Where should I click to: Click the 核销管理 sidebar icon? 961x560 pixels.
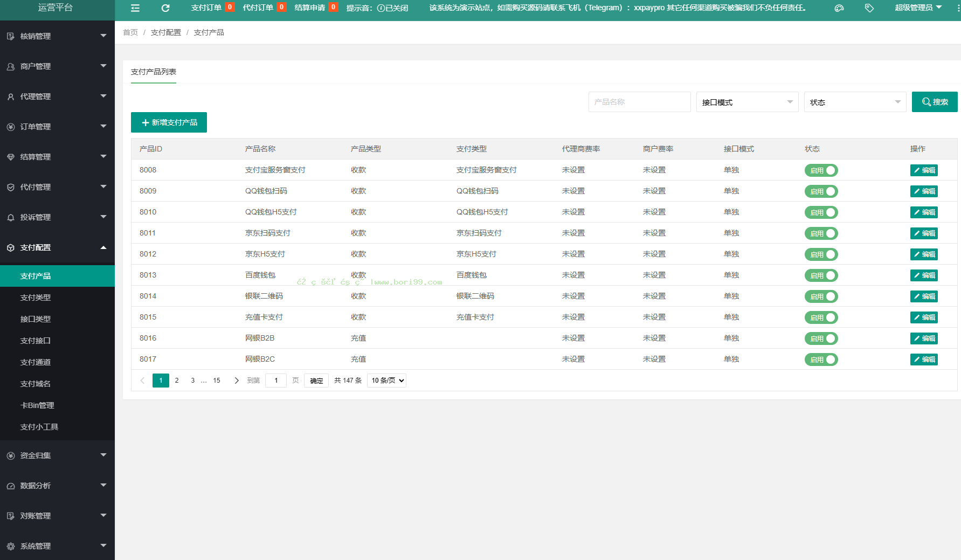pos(11,36)
